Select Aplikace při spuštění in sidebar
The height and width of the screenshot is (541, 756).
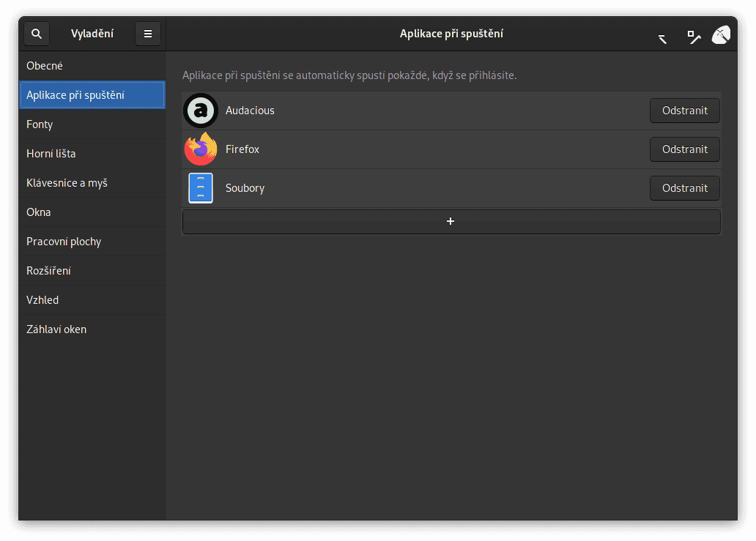click(92, 95)
